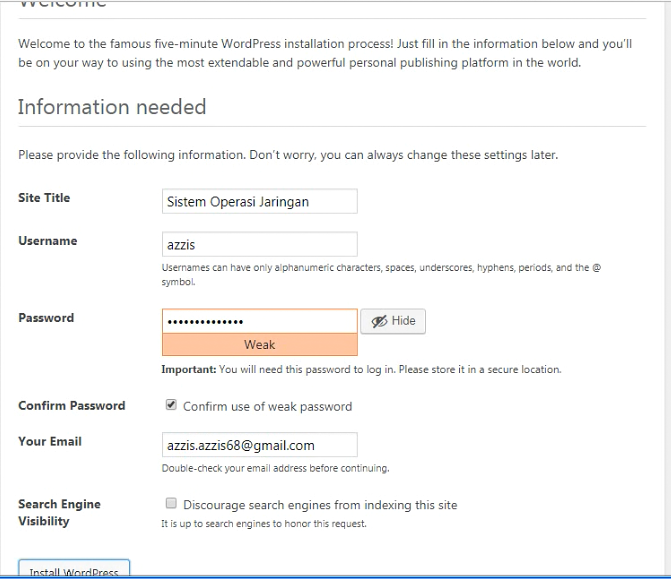Viewport: 671px width, 579px height.
Task: Click the Information needed heading
Action: (x=112, y=107)
